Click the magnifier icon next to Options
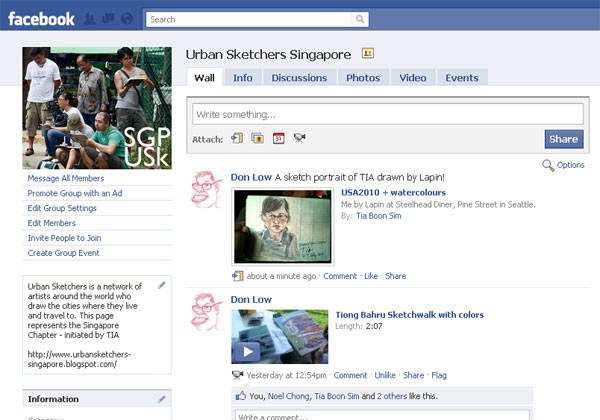600x420 pixels. 548,165
